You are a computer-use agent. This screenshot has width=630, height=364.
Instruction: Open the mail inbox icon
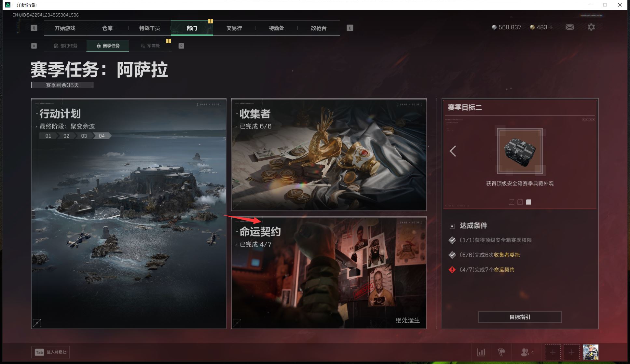(569, 27)
